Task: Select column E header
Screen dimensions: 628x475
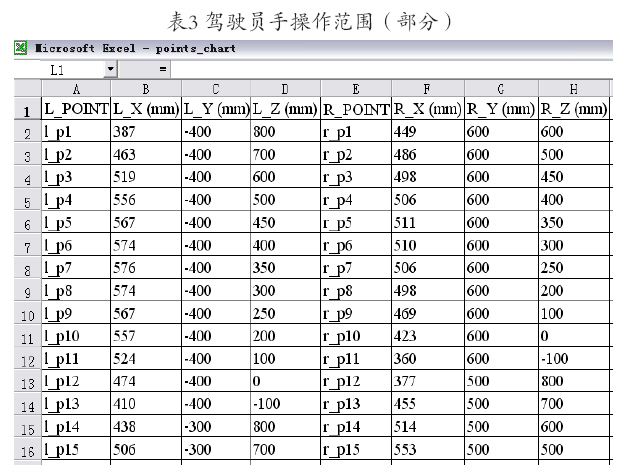Action: [356, 89]
